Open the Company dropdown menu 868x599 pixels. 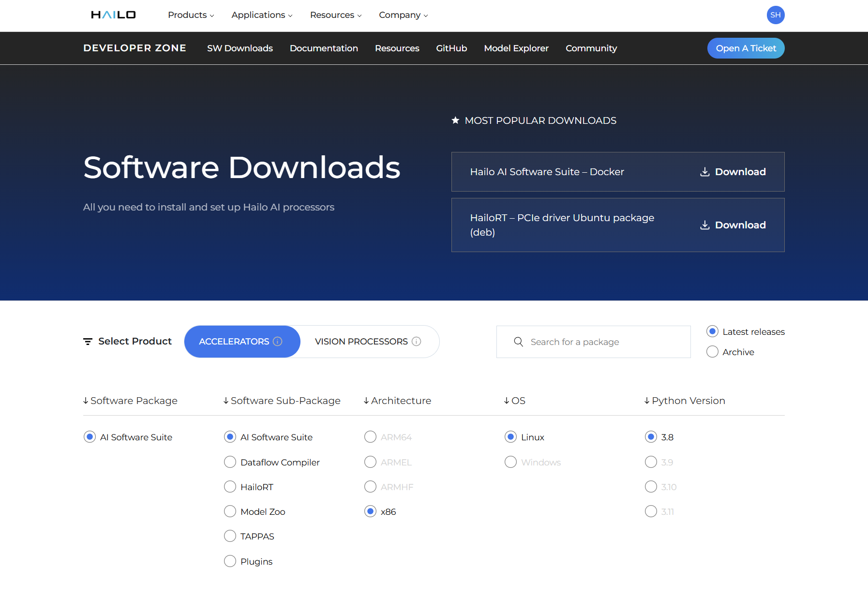[403, 15]
